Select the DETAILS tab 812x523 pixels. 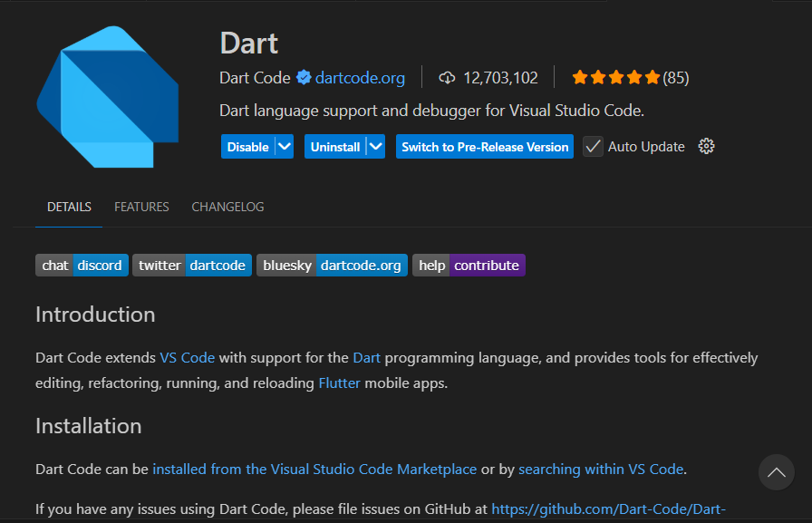click(69, 207)
